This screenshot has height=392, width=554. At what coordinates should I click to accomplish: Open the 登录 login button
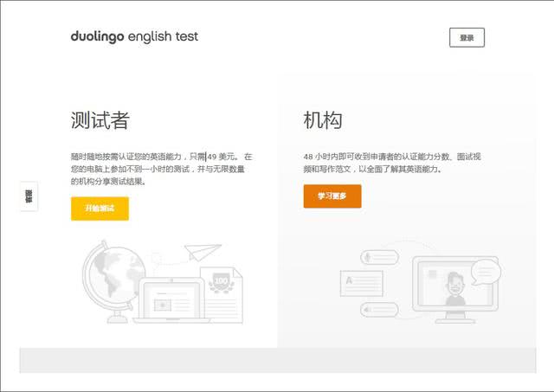click(467, 37)
